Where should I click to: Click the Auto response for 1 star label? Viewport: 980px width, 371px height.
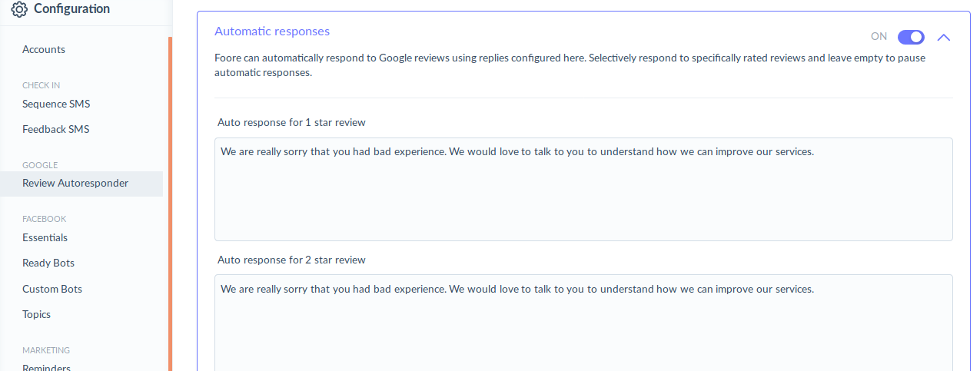[x=291, y=122]
